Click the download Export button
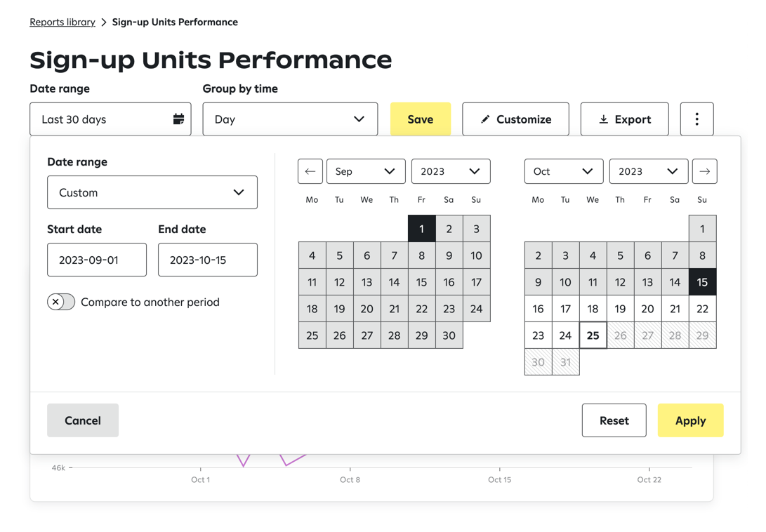 click(x=624, y=119)
